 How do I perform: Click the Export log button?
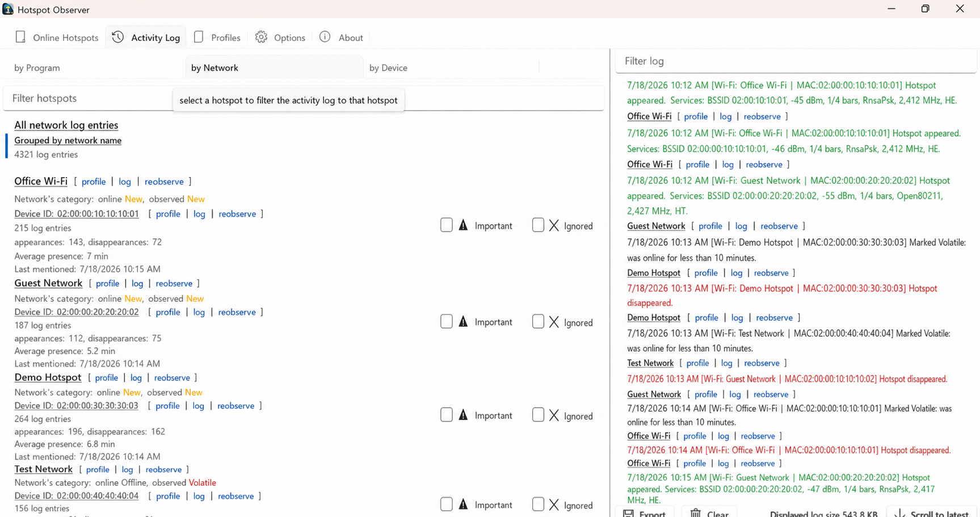[645, 512]
